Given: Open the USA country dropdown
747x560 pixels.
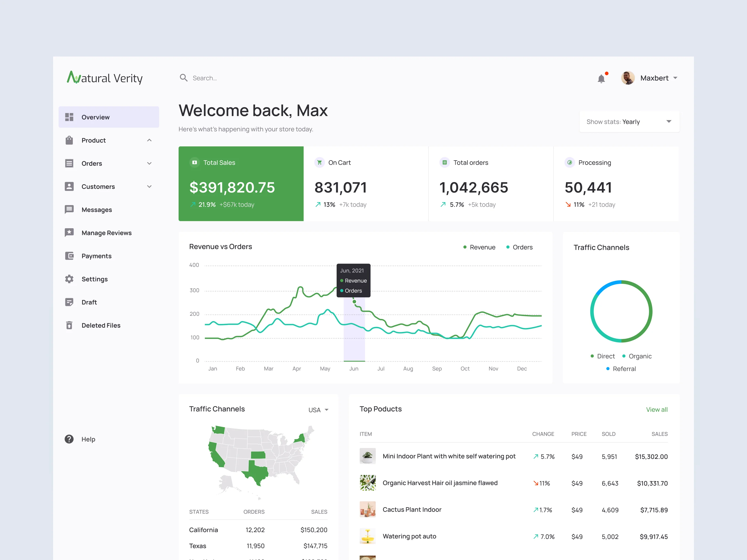Looking at the screenshot, I should (x=318, y=410).
